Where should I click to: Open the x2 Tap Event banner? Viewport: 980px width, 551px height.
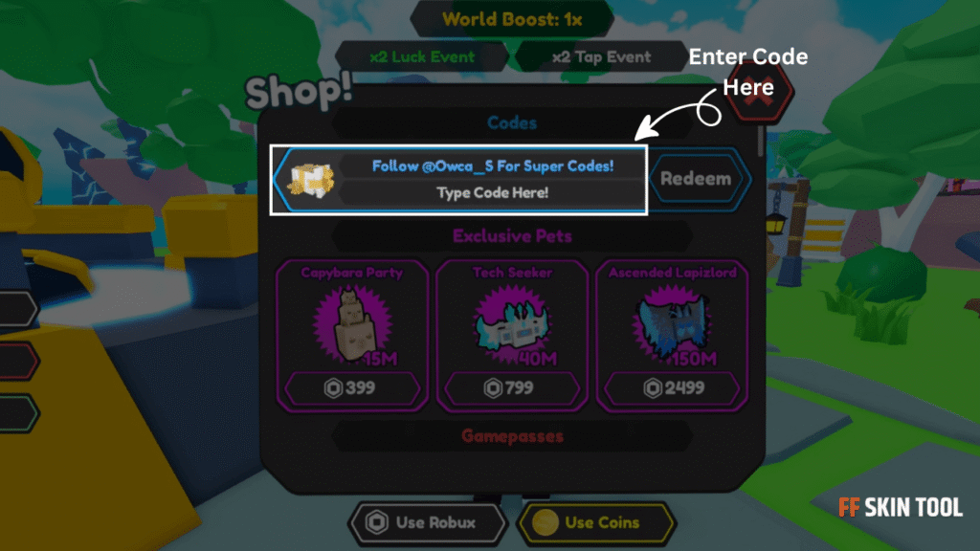(601, 56)
